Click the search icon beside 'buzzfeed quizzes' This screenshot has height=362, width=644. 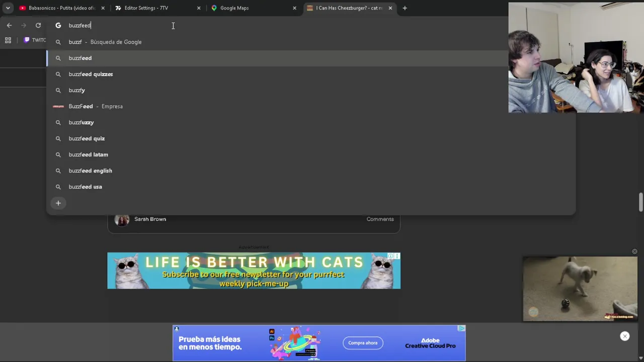(58, 74)
